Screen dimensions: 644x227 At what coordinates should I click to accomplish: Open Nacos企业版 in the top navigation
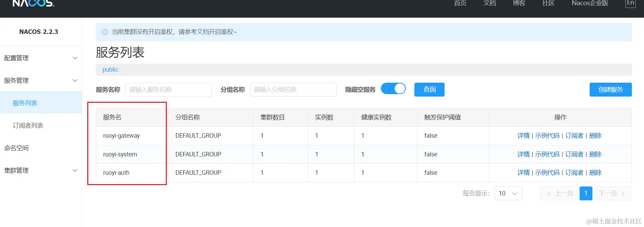pyautogui.click(x=590, y=3)
